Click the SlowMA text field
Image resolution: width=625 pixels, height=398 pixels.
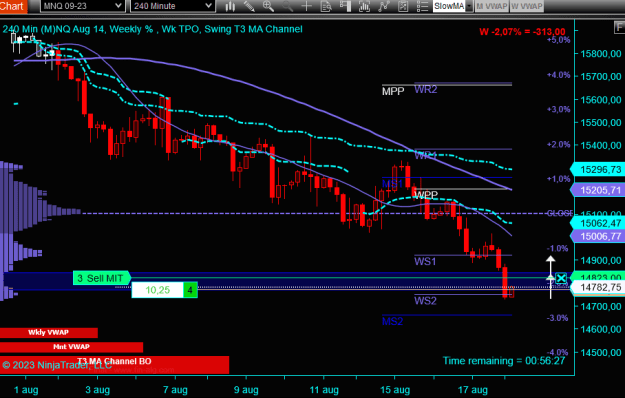[449, 6]
